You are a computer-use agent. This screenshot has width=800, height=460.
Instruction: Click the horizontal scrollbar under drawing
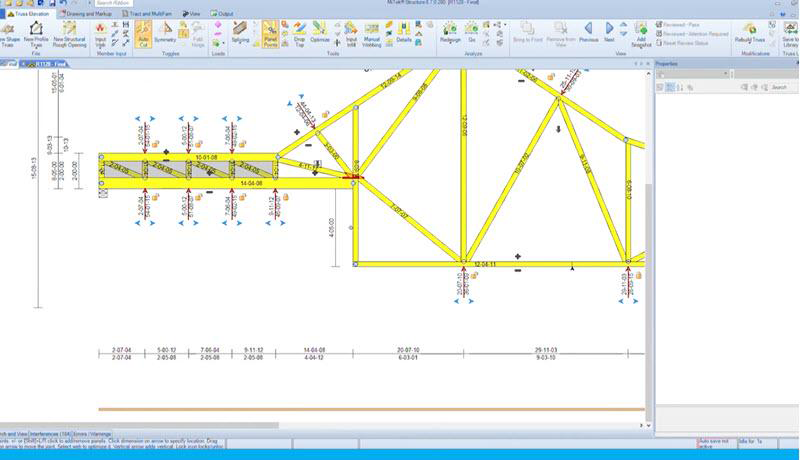[139, 425]
